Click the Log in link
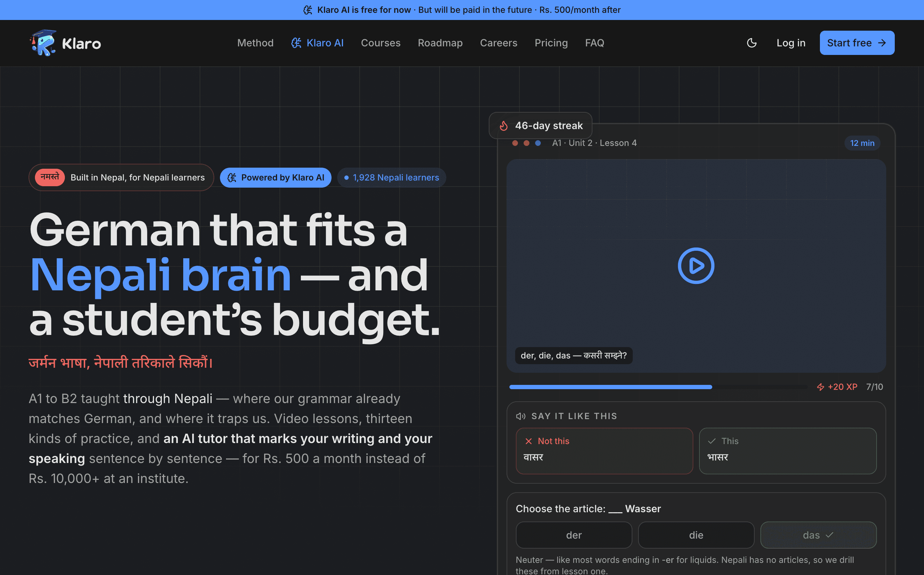Screen dimensions: 924x575 coord(791,43)
